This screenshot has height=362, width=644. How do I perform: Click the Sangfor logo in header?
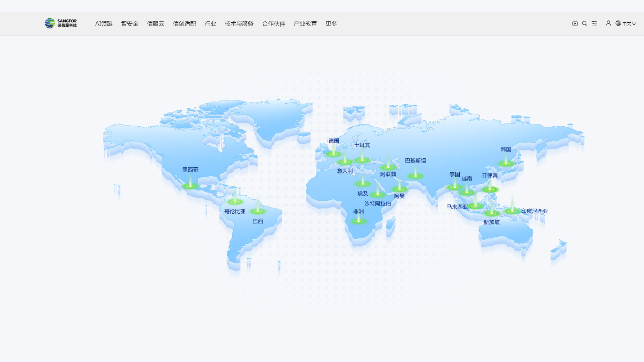click(x=60, y=23)
